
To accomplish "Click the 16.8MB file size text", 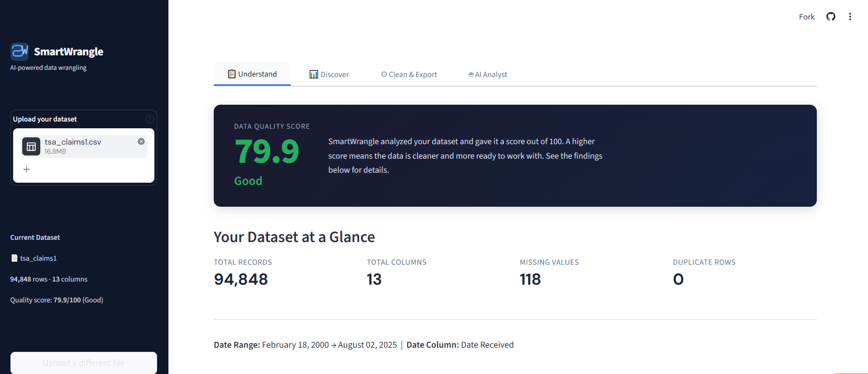I will coord(55,151).
